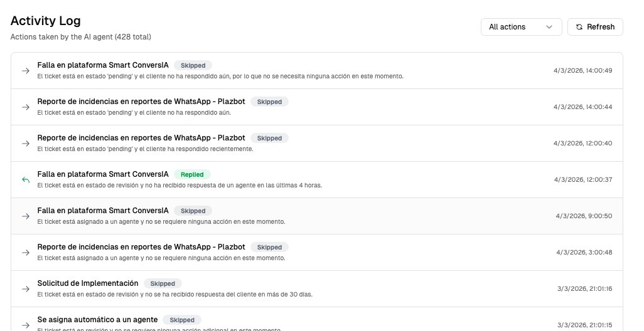644x331 pixels.
Task: Click description ending 'ninguna acción en este momento' at 9:00:50
Action: [x=161, y=222]
